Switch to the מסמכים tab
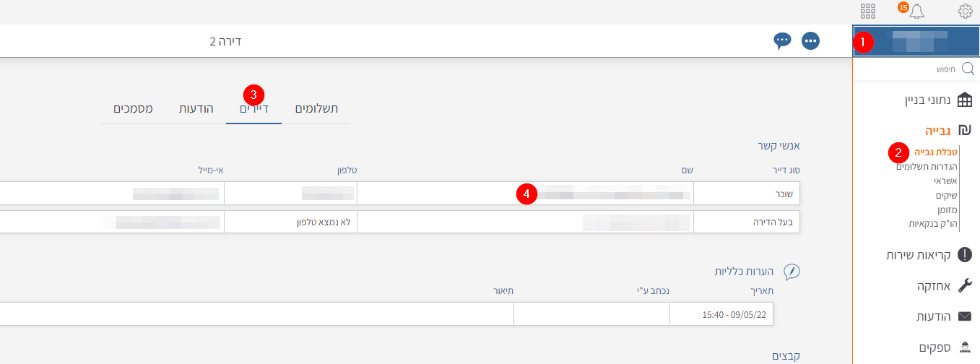 pyautogui.click(x=133, y=109)
